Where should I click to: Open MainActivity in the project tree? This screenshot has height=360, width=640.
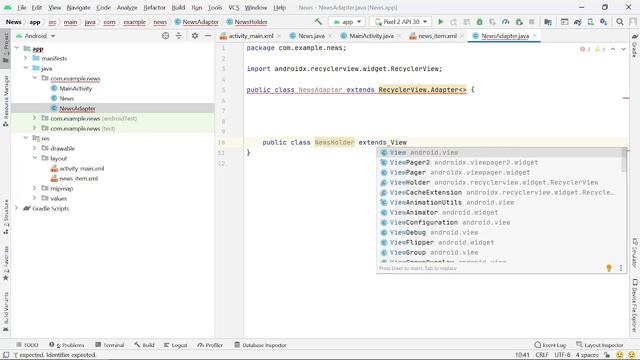pyautogui.click(x=76, y=88)
